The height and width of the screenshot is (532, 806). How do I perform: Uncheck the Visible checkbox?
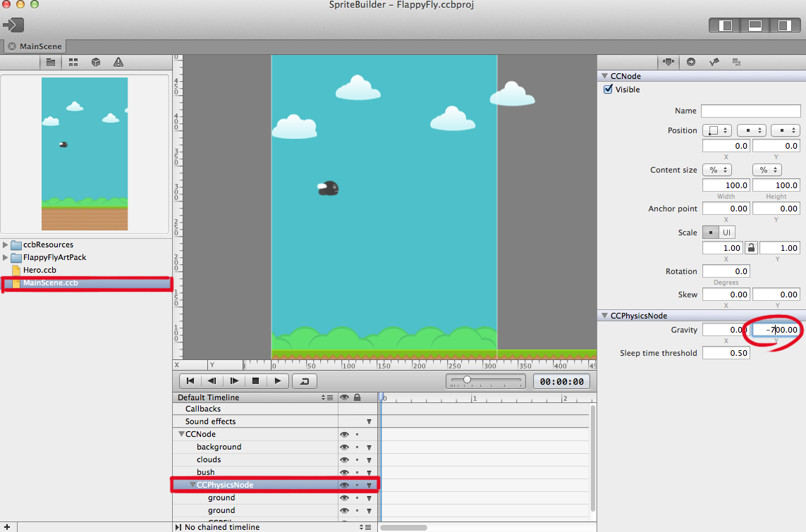608,89
